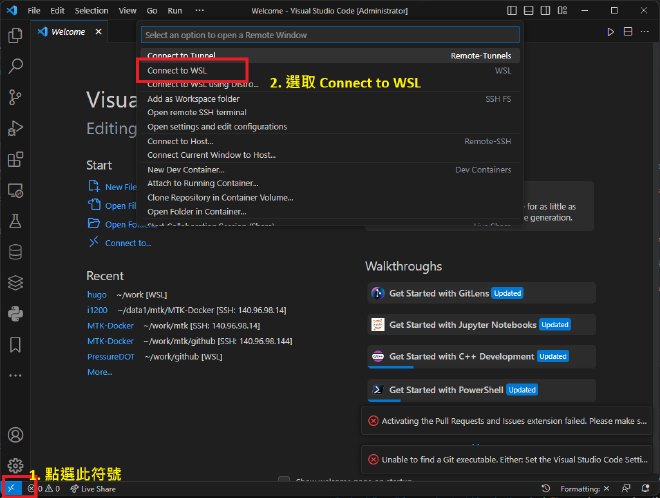The height and width of the screenshot is (498, 660).
Task: Open Run and Debug view icon
Action: 15,128
